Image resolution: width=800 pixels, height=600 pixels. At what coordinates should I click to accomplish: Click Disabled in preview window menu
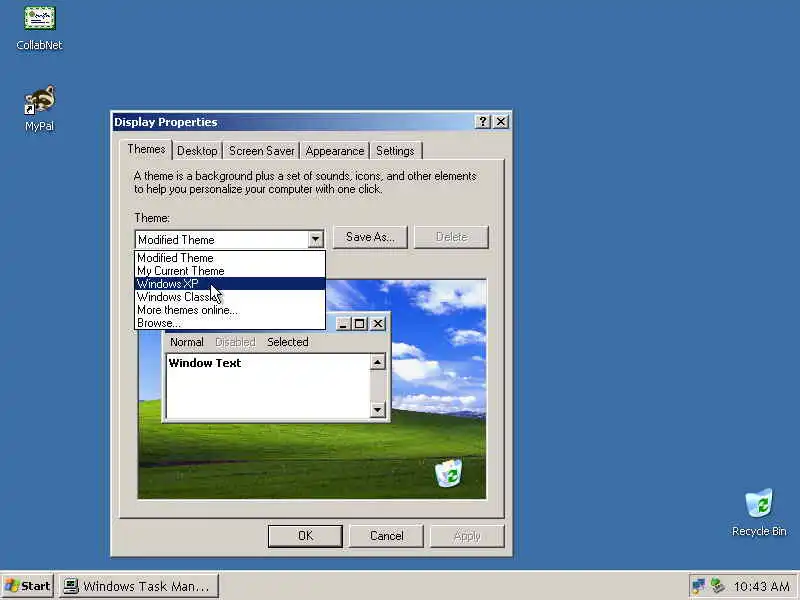[235, 342]
